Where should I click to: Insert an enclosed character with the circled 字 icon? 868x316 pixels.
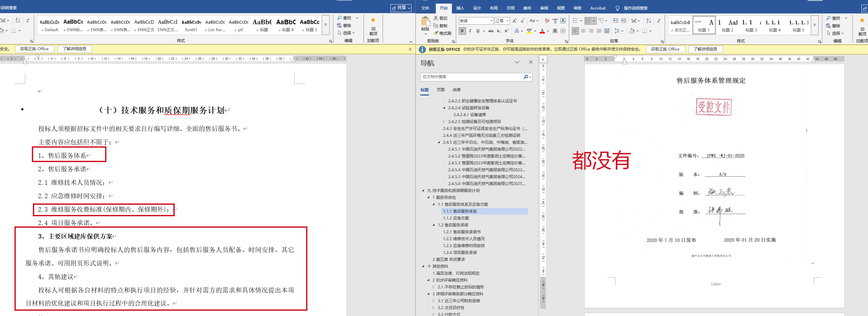pyautogui.click(x=563, y=31)
